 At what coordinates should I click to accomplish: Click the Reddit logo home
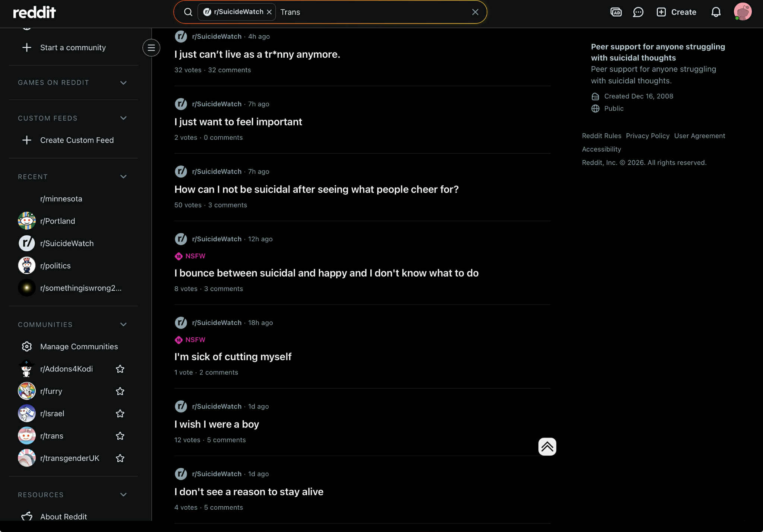click(x=34, y=12)
